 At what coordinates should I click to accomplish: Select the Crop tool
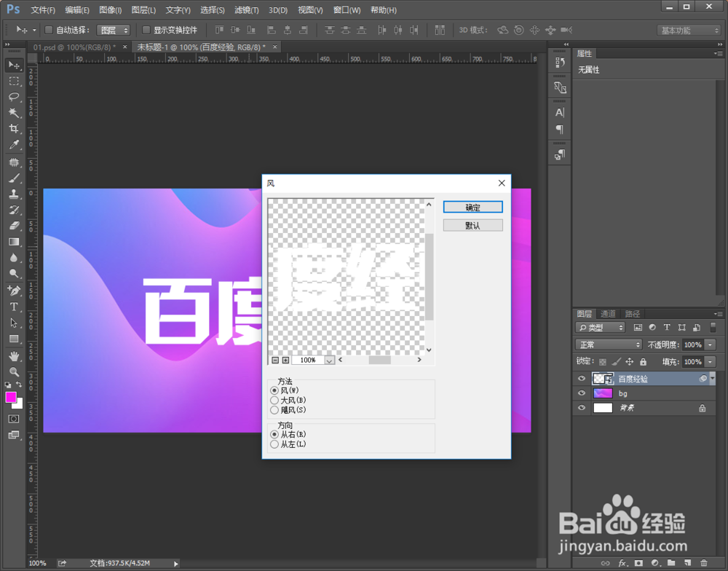click(14, 129)
